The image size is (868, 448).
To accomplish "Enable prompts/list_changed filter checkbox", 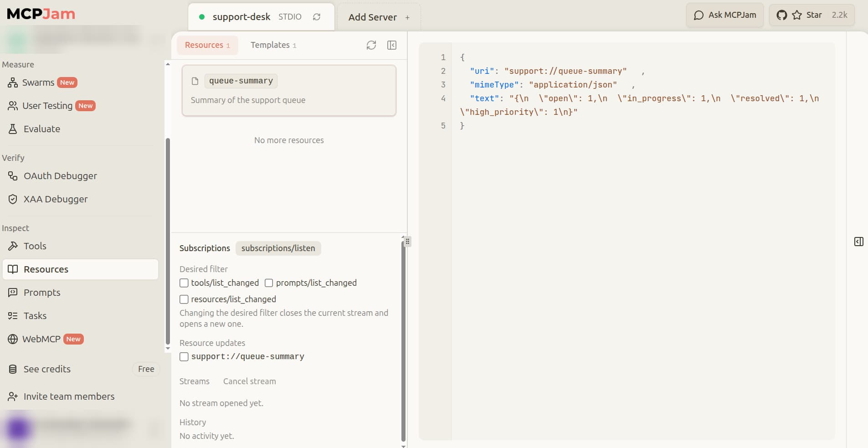I will 269,283.
